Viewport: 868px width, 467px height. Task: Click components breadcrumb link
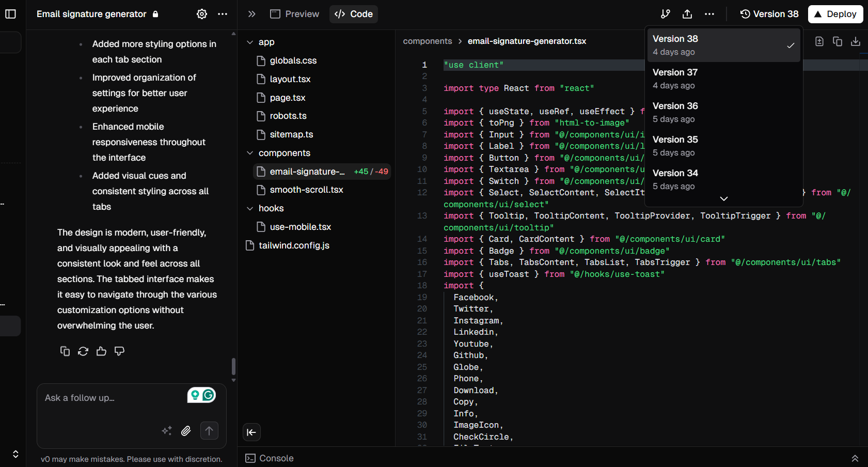coord(428,41)
